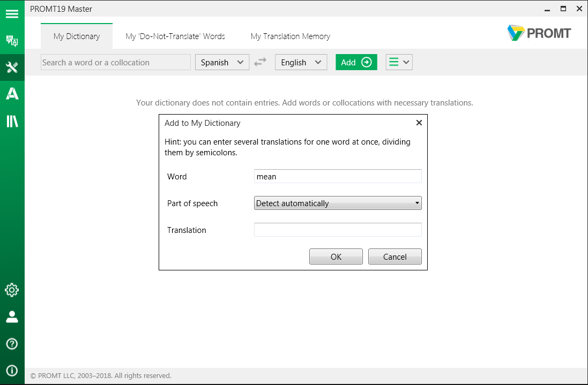Swap the Spanish and English languages
Screen dimensions: 588x385
click(x=260, y=62)
